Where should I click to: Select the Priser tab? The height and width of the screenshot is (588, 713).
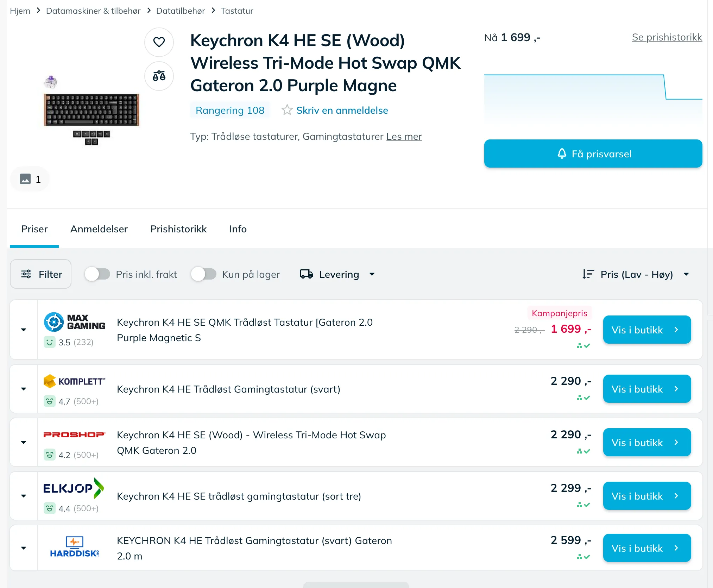[x=34, y=229]
